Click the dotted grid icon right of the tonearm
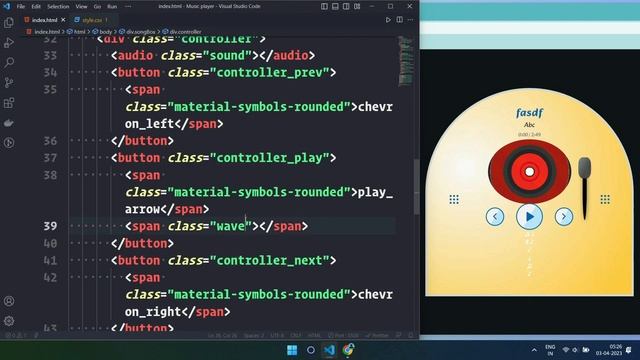 click(605, 199)
